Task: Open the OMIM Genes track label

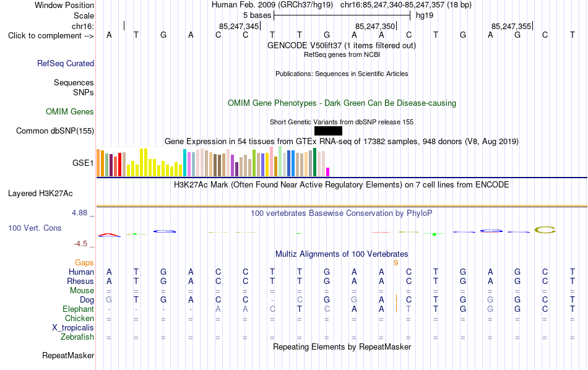Action: pos(70,112)
